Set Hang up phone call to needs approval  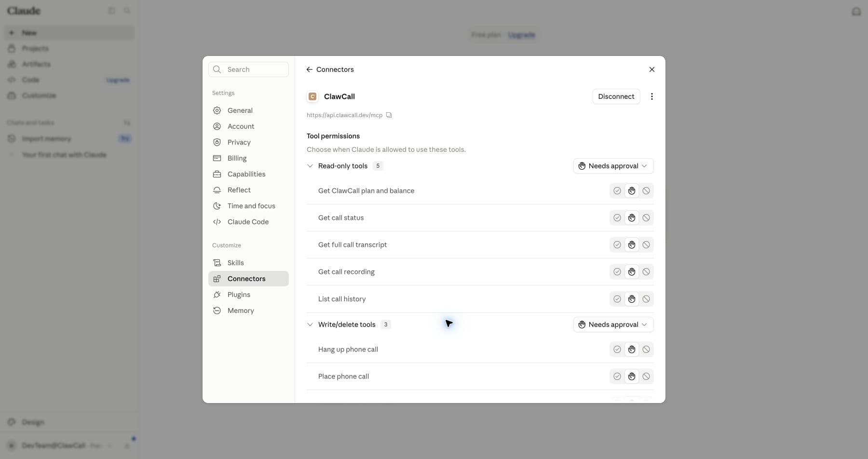[x=631, y=350]
